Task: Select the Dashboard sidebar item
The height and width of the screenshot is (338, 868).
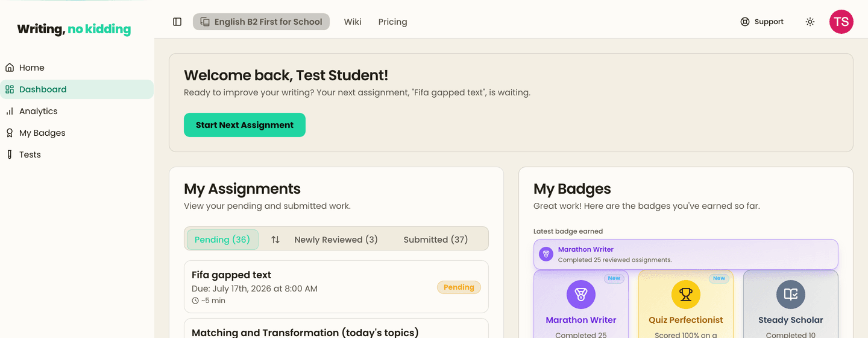Action: [x=77, y=89]
